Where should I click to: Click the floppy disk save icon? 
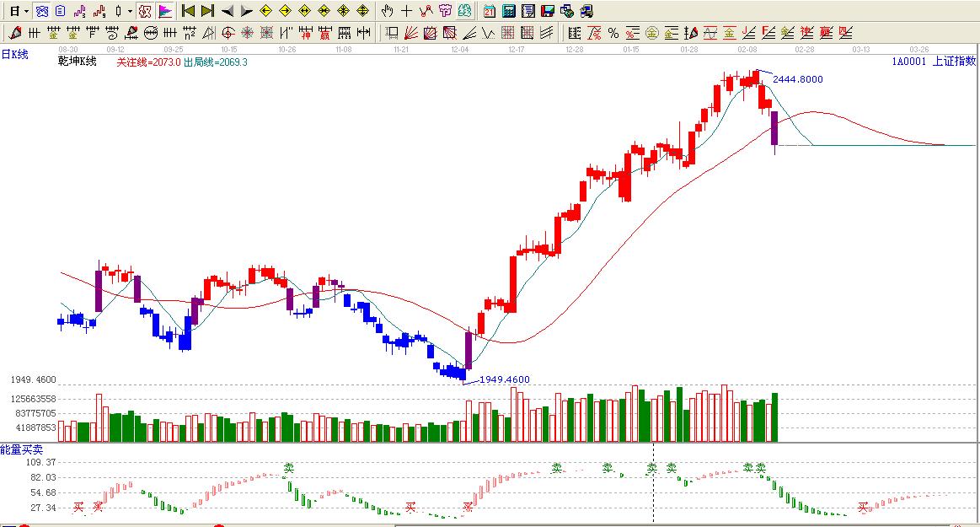[x=547, y=11]
